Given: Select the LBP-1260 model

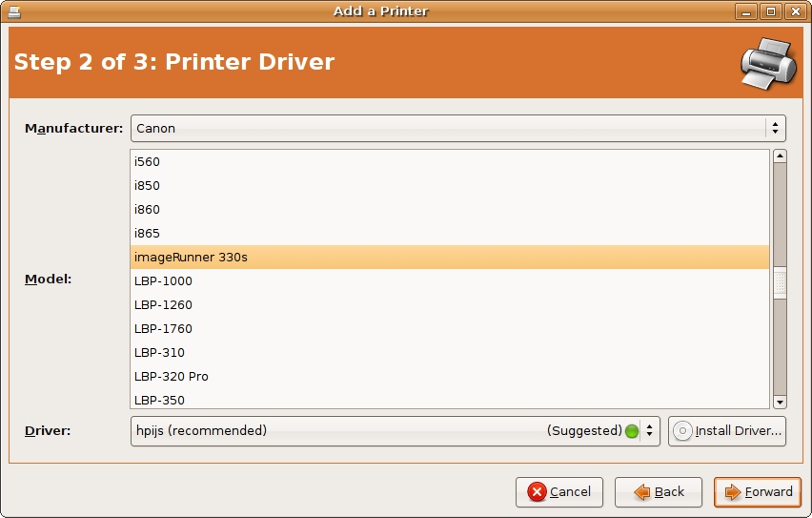Looking at the screenshot, I should pos(450,305).
